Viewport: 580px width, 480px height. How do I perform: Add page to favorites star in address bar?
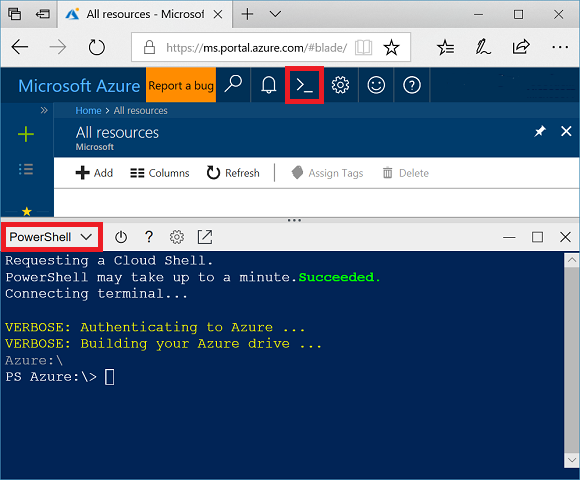click(x=391, y=48)
